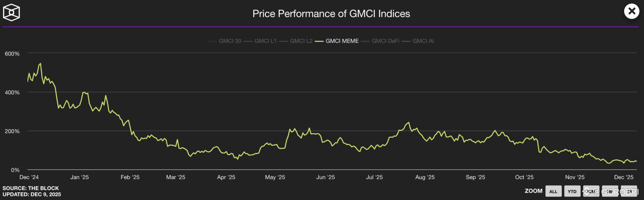
Task: Choose the 1M zoom button
Action: [x=629, y=191]
